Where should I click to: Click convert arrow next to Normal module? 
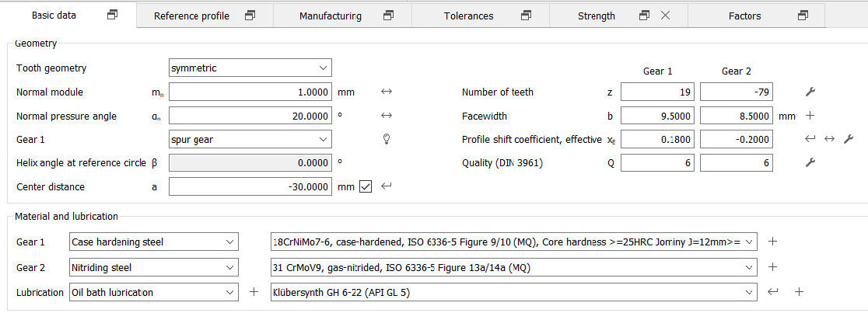(387, 92)
